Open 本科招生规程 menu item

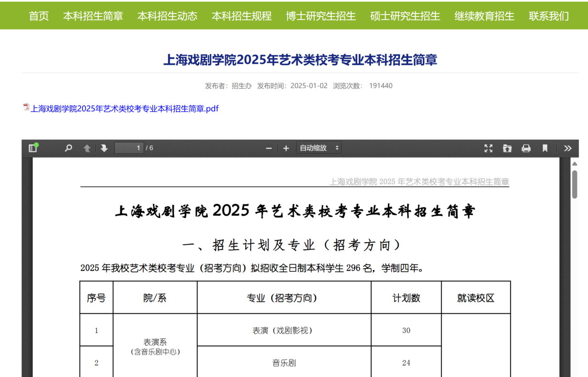[242, 16]
